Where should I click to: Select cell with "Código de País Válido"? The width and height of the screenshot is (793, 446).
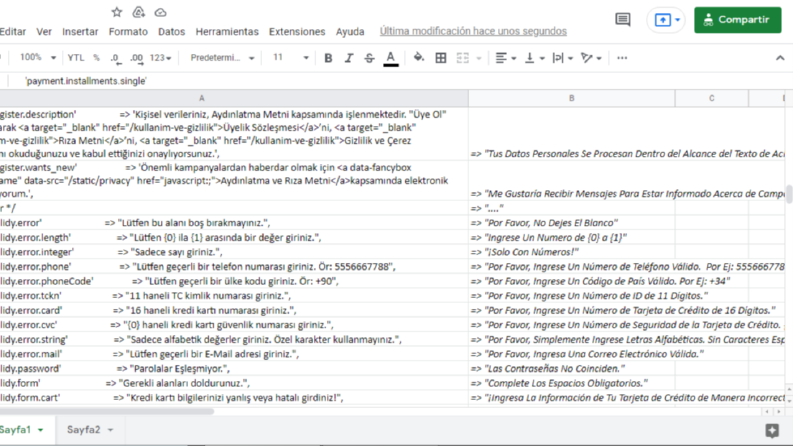(x=571, y=281)
